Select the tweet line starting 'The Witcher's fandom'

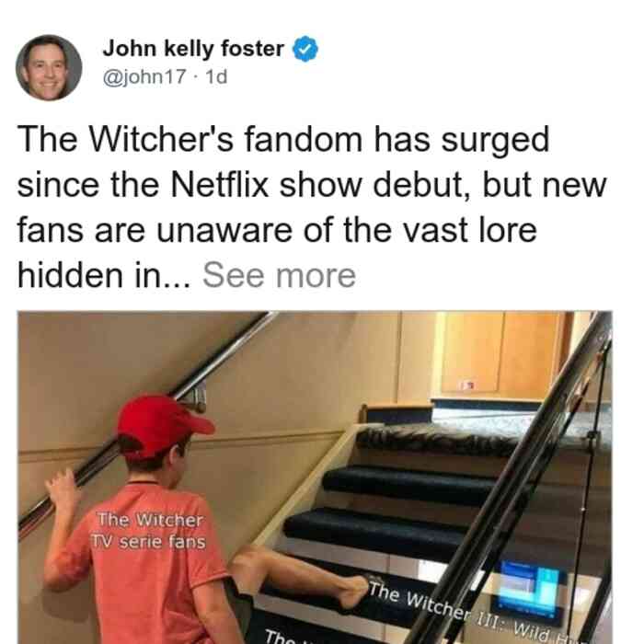click(x=283, y=140)
